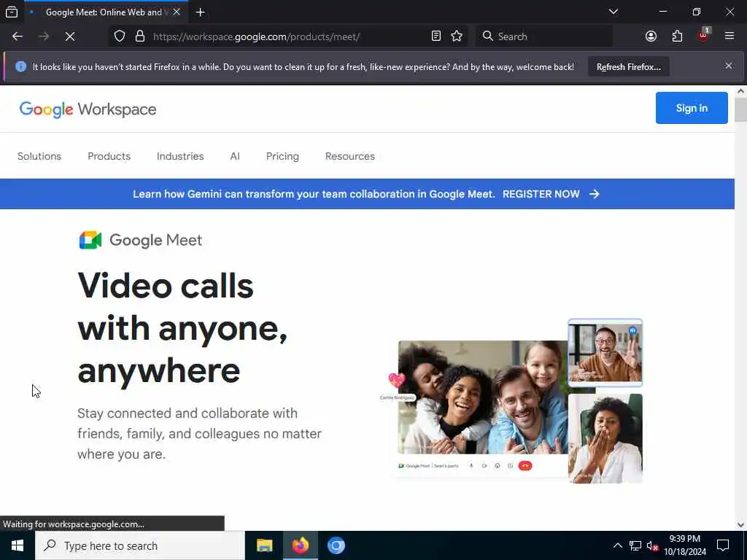Click the family video call hero image
747x560 pixels.
pos(483,397)
